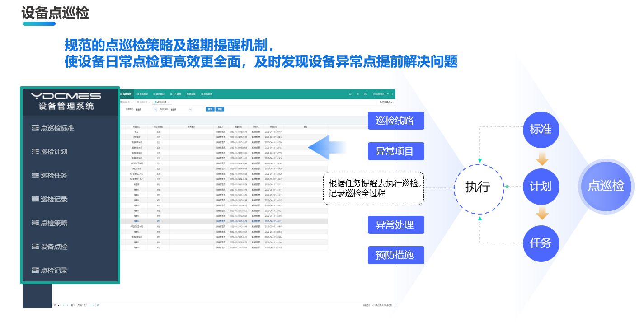Click the list icon beside 巡检计划
The height and width of the screenshot is (336, 644).
tap(35, 152)
